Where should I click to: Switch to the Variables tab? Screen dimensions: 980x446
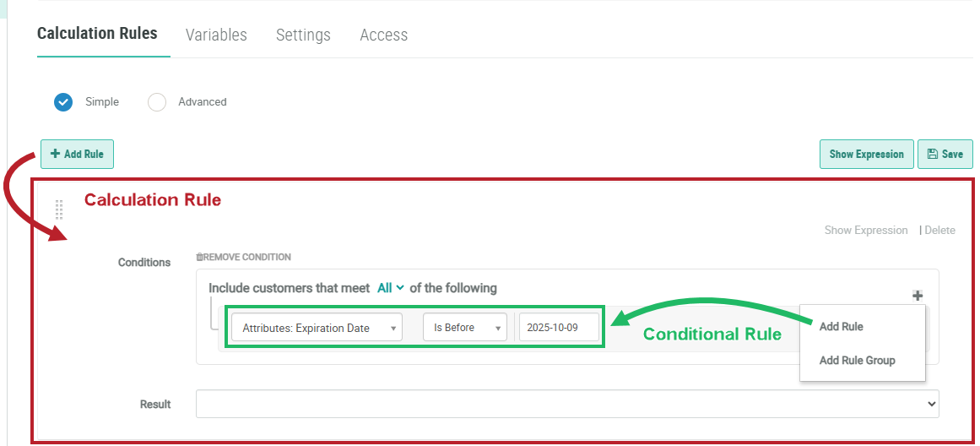pyautogui.click(x=216, y=35)
